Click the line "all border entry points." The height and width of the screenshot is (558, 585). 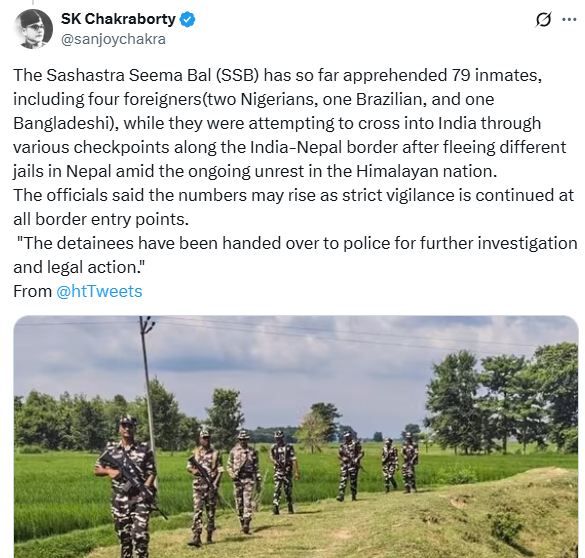101,219
